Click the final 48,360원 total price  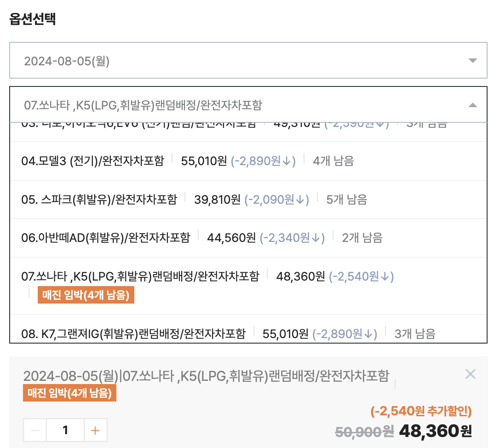[x=436, y=431]
